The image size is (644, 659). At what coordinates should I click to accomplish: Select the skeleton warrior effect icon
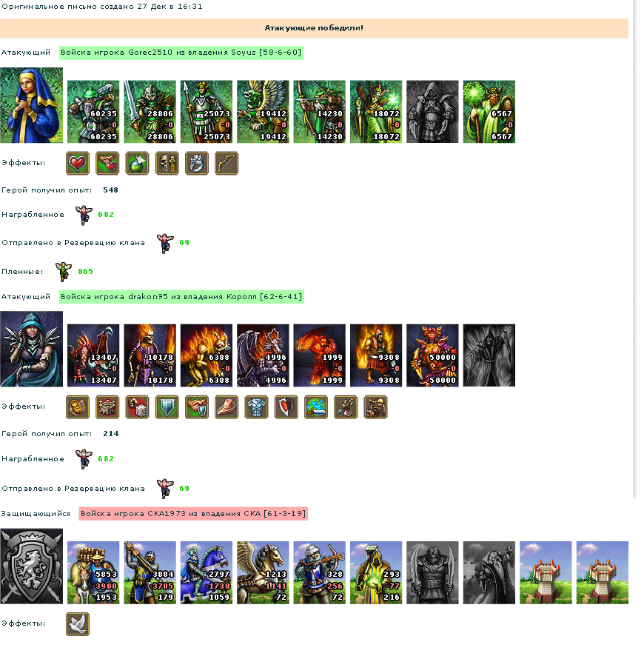[375, 407]
